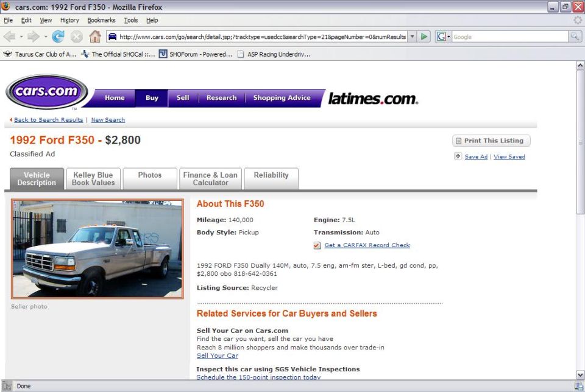
Task: Click the throbber activity icon in the menu bar
Action: [578, 20]
